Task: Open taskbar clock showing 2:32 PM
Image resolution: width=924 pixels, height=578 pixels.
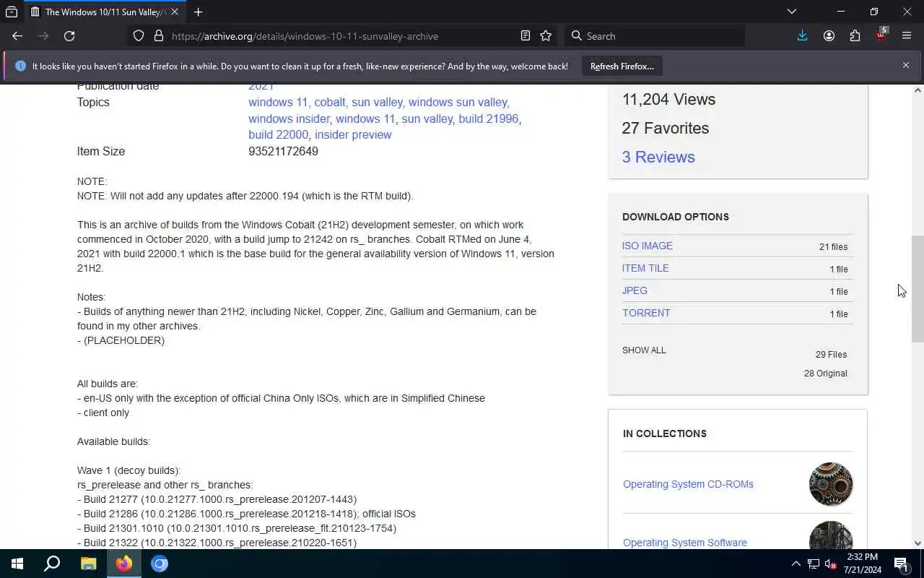Action: coord(862,564)
